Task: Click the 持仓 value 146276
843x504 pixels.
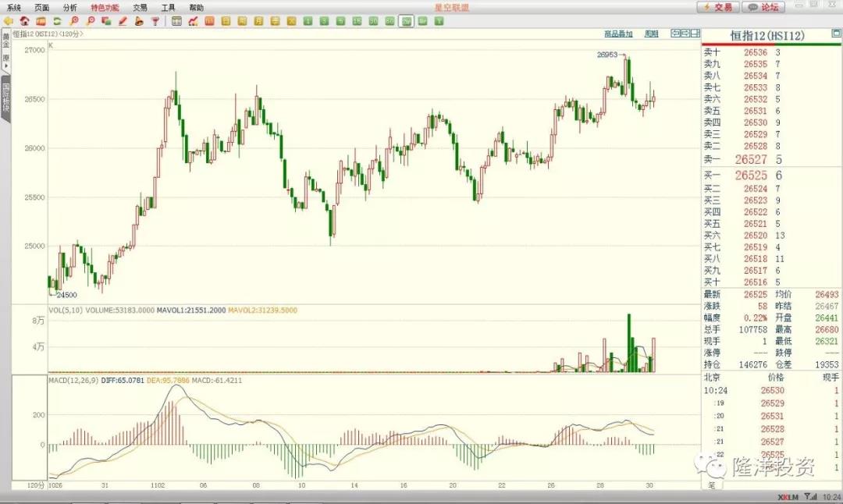Action: coord(752,364)
